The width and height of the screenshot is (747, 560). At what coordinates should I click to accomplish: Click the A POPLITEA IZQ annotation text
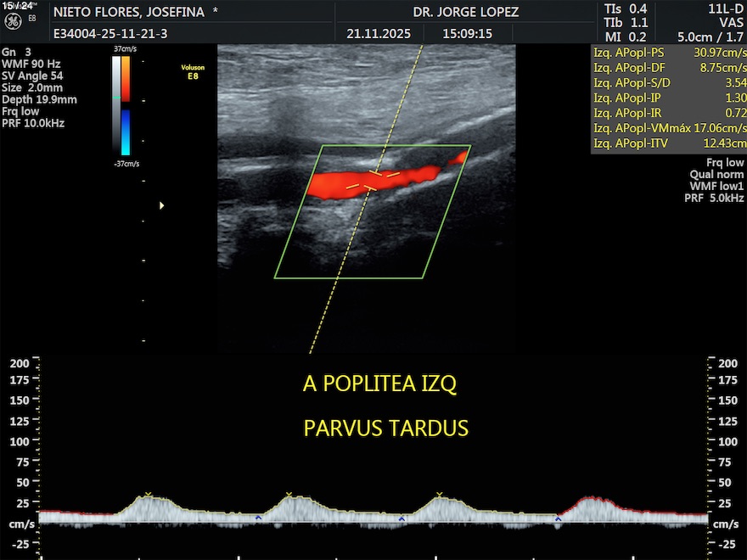tap(379, 384)
